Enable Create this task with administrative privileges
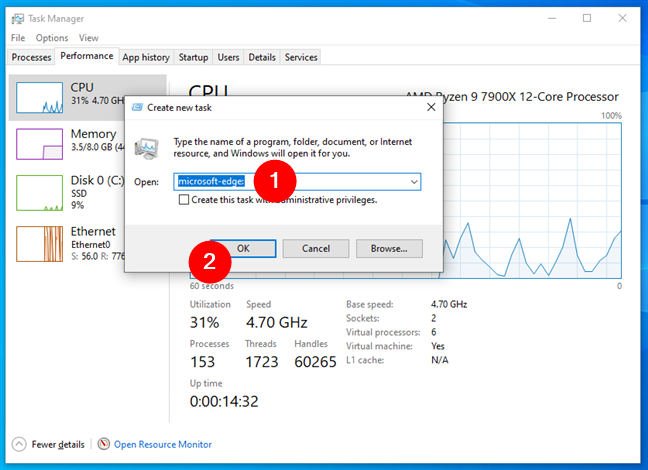The height and width of the screenshot is (470, 648). coord(183,200)
